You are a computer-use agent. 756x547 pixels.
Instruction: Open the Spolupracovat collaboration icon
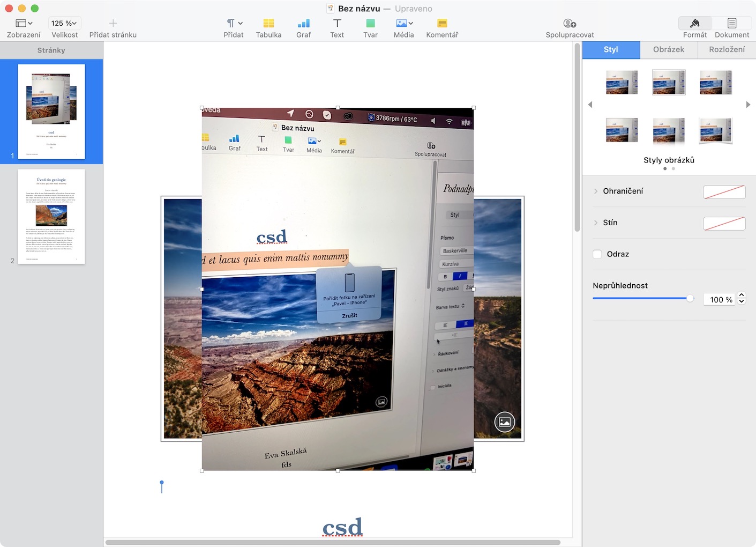click(x=570, y=24)
